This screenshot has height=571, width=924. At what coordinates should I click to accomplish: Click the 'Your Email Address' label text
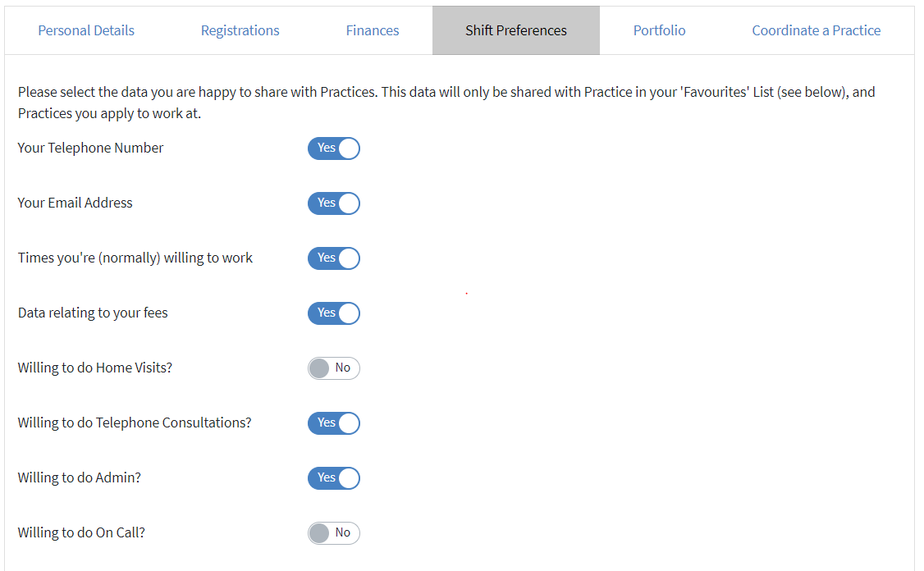coord(75,203)
